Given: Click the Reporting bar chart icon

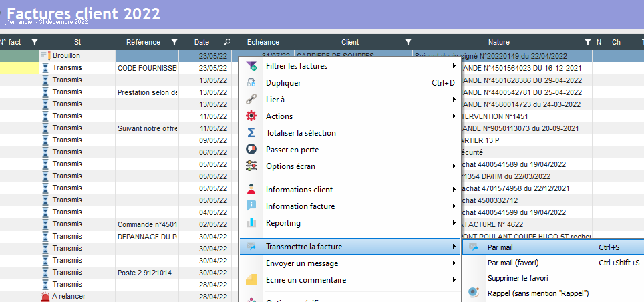Looking at the screenshot, I should click(251, 223).
